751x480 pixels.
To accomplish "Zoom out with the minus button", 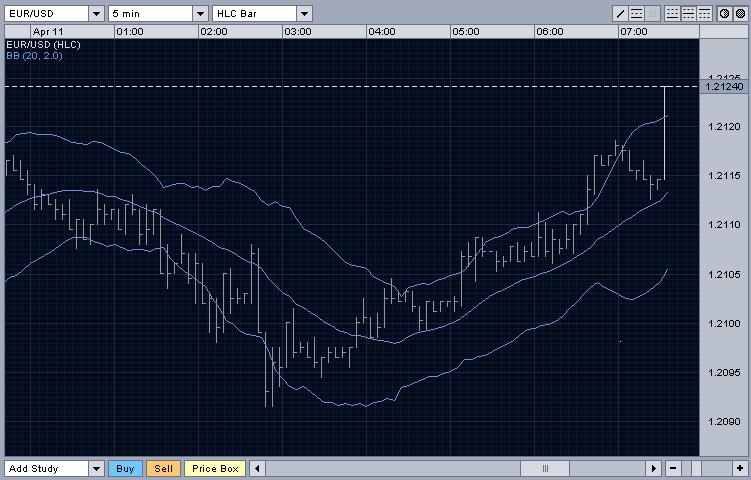I will click(673, 468).
